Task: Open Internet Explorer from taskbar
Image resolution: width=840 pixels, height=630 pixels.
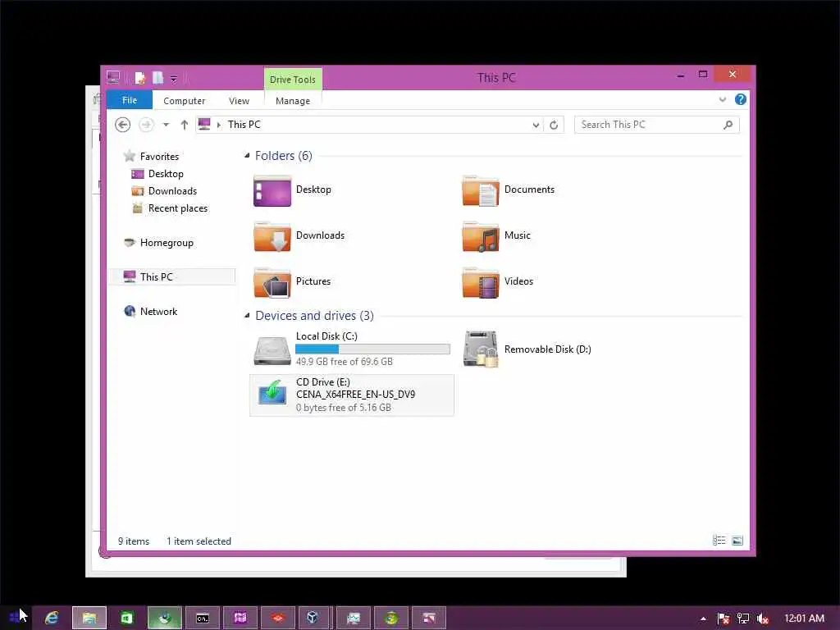Action: click(x=52, y=619)
